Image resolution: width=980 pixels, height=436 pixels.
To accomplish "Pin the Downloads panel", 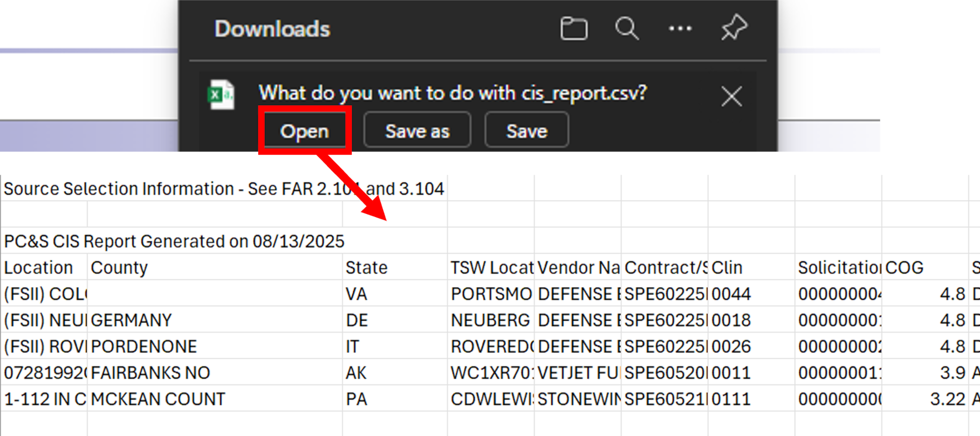I will [734, 28].
